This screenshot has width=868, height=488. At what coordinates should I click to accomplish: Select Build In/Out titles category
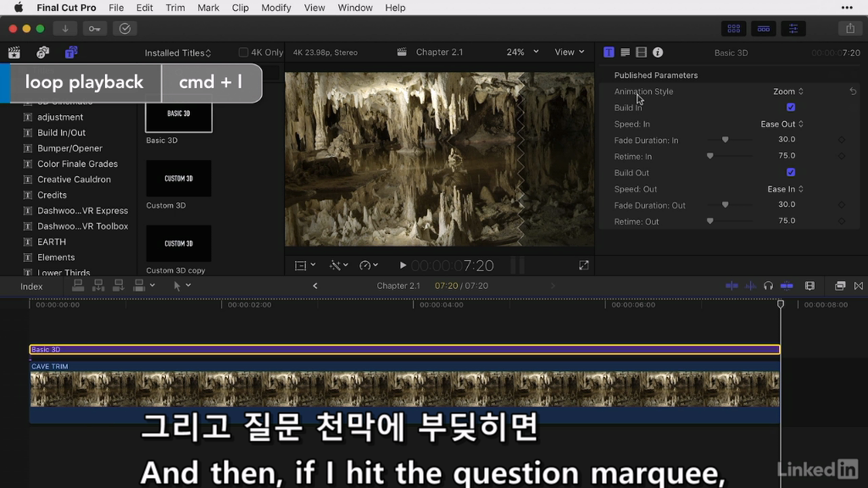pos(62,133)
